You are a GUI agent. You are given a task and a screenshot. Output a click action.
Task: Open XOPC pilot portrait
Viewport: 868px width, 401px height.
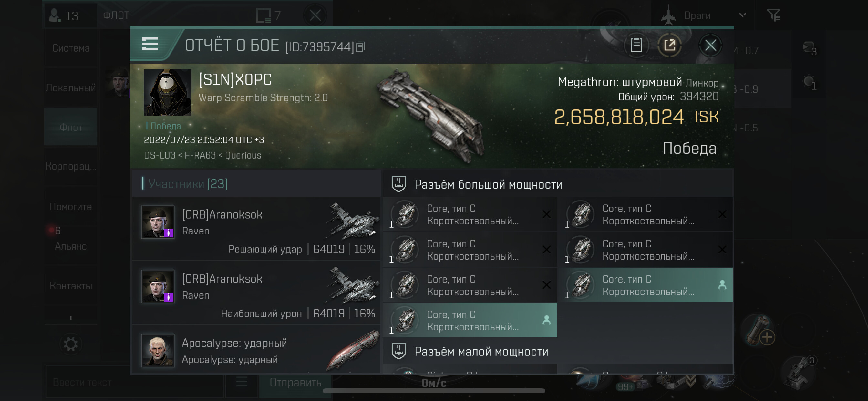pos(168,92)
